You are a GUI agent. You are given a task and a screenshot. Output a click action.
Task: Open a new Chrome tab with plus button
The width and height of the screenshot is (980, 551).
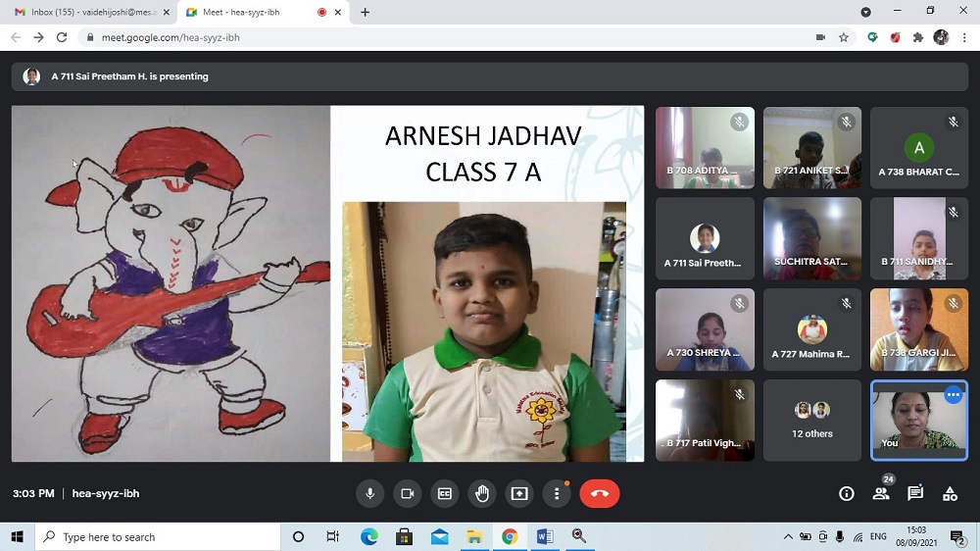(366, 12)
